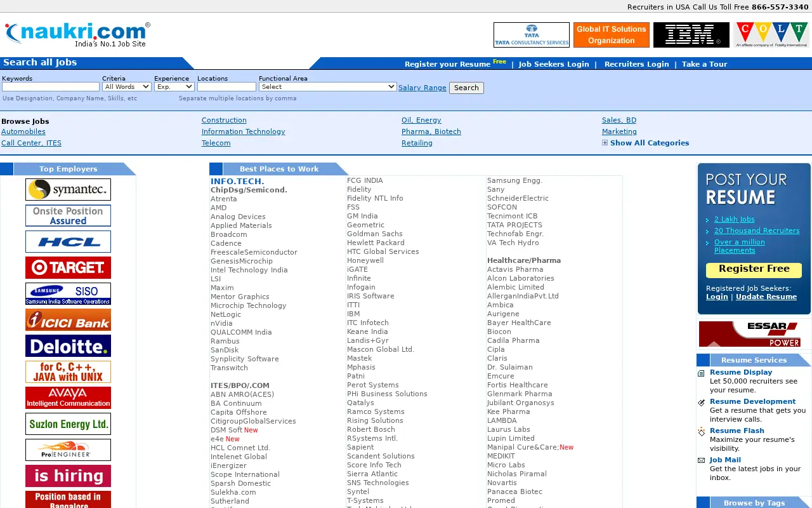The height and width of the screenshot is (508, 812).
Task: Click the Register Free button
Action: tap(754, 270)
